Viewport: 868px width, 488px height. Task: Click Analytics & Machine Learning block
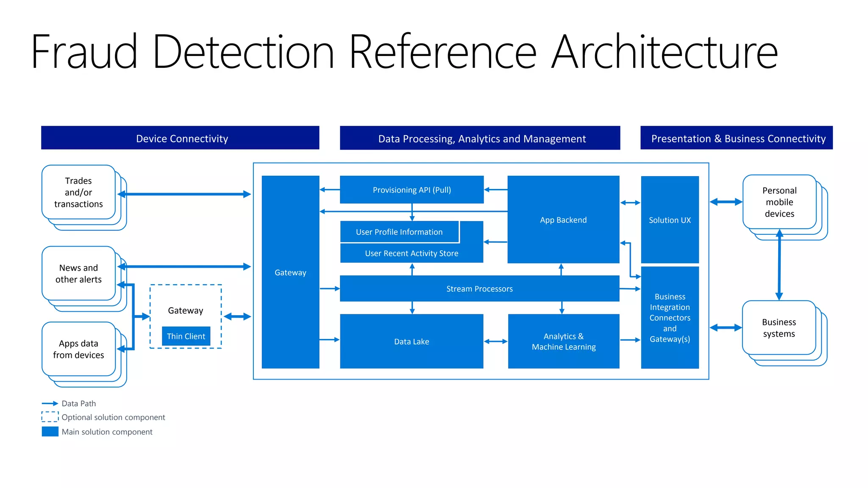click(563, 341)
